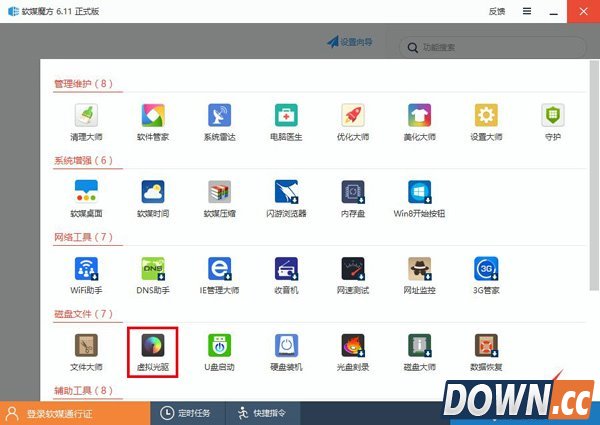Click 设置向导 setup wizard link
Screen dimensions: 600x425
pos(350,42)
